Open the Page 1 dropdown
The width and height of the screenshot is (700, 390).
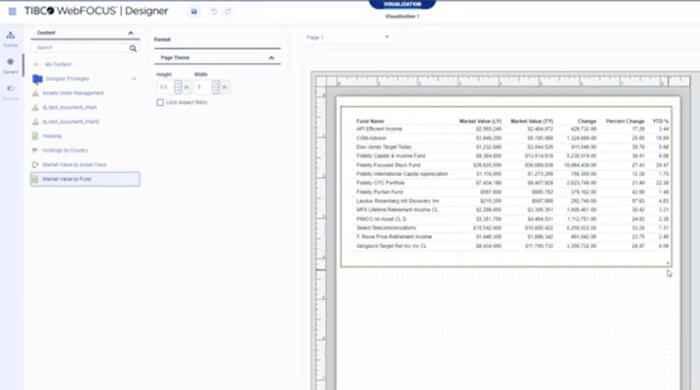(x=347, y=37)
